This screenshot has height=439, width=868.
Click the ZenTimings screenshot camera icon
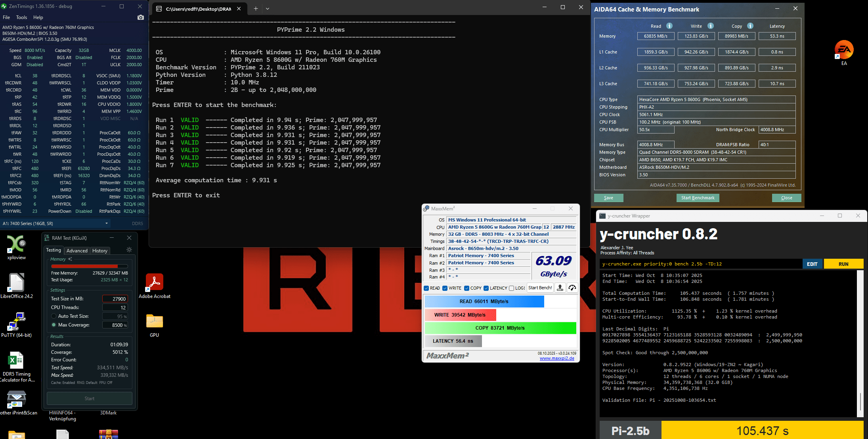[x=140, y=17]
